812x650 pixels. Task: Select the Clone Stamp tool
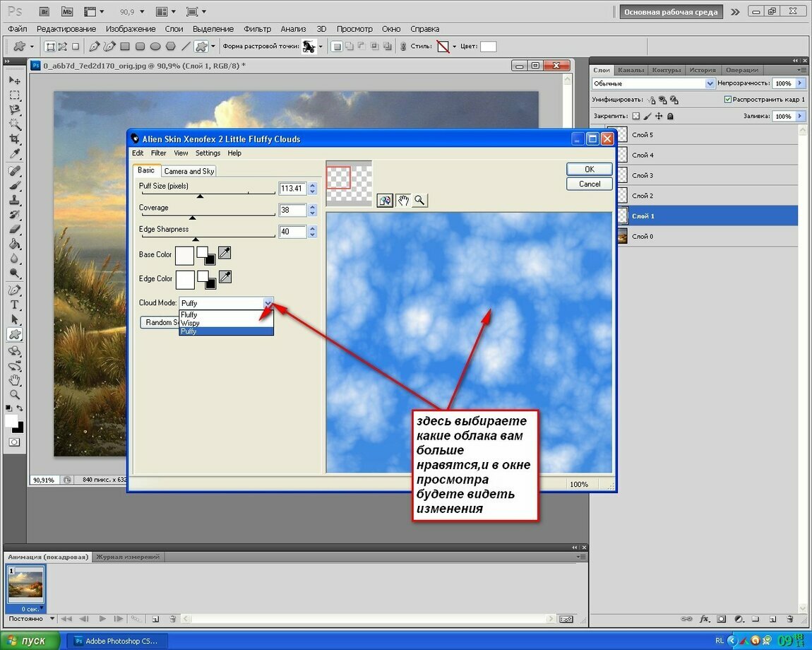[x=15, y=200]
